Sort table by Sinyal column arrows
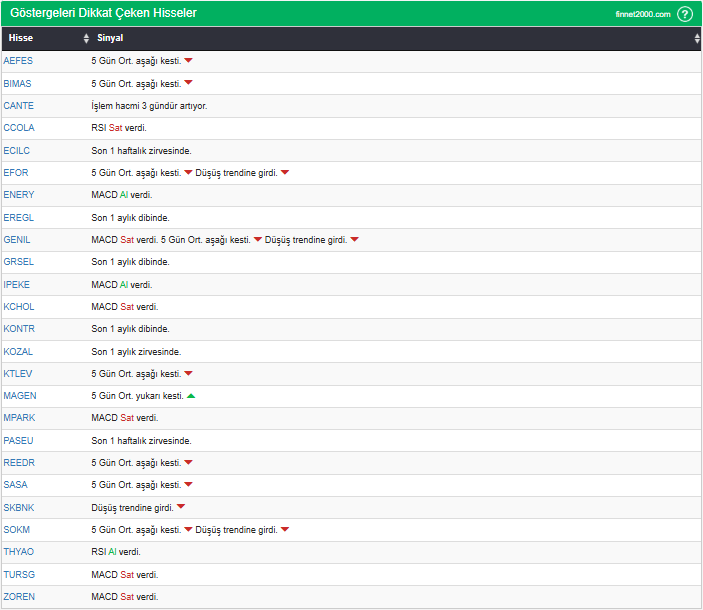 pyautogui.click(x=696, y=38)
